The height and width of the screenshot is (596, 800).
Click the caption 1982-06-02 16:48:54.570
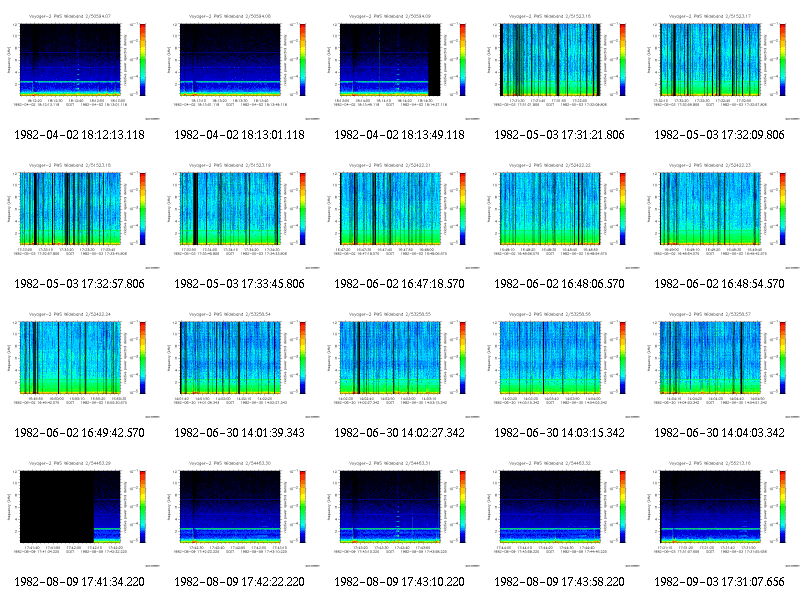[x=719, y=284]
